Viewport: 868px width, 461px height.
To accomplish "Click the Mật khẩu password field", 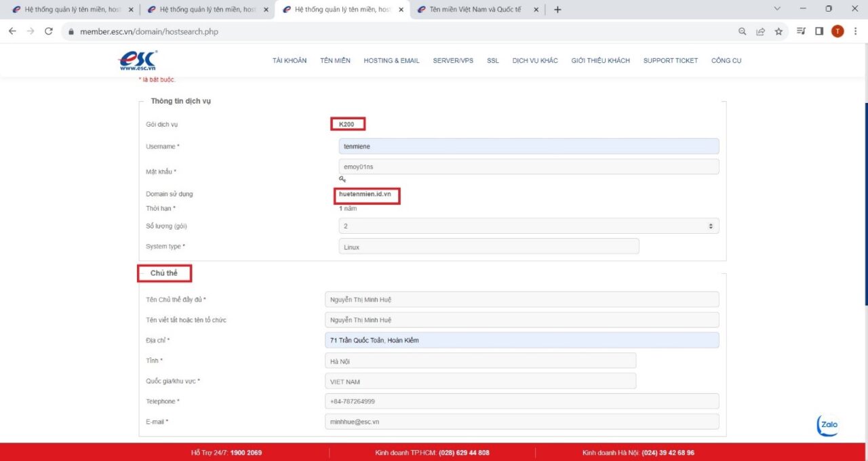I will click(x=529, y=167).
